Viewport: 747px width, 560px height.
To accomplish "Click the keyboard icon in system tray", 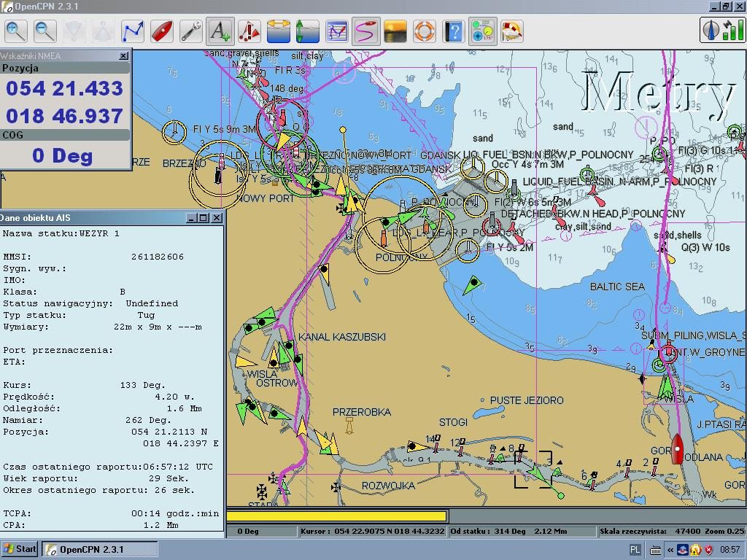I will click(656, 551).
